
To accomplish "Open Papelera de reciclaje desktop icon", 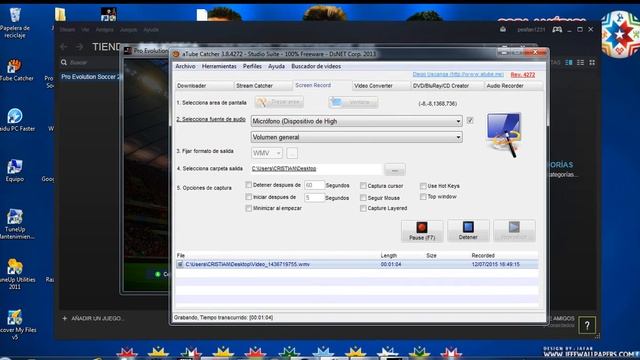I will 15,22.
